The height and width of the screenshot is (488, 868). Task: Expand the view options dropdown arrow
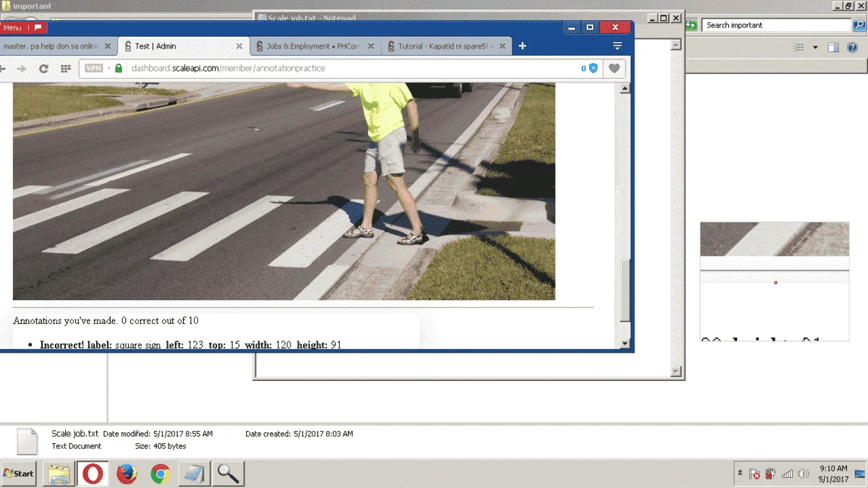(x=815, y=48)
